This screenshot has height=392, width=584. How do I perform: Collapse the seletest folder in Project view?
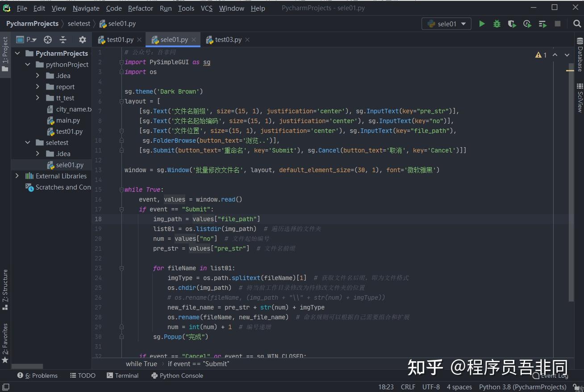[x=28, y=142]
